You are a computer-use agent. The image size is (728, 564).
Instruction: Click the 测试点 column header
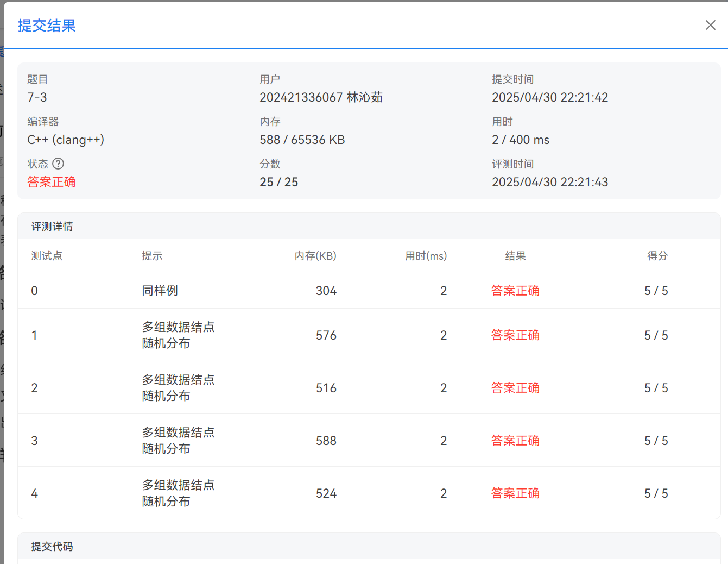click(x=47, y=256)
